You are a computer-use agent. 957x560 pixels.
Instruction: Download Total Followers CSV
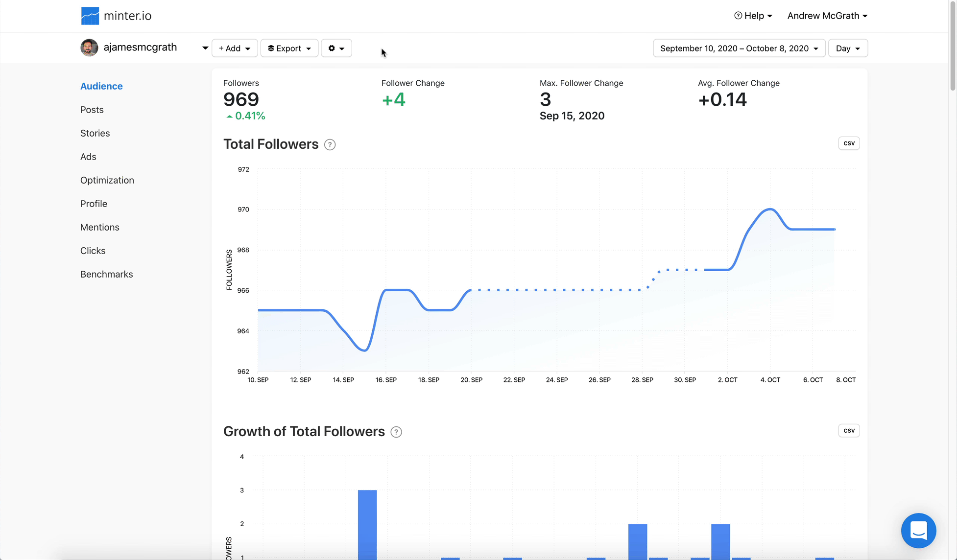[x=849, y=143]
